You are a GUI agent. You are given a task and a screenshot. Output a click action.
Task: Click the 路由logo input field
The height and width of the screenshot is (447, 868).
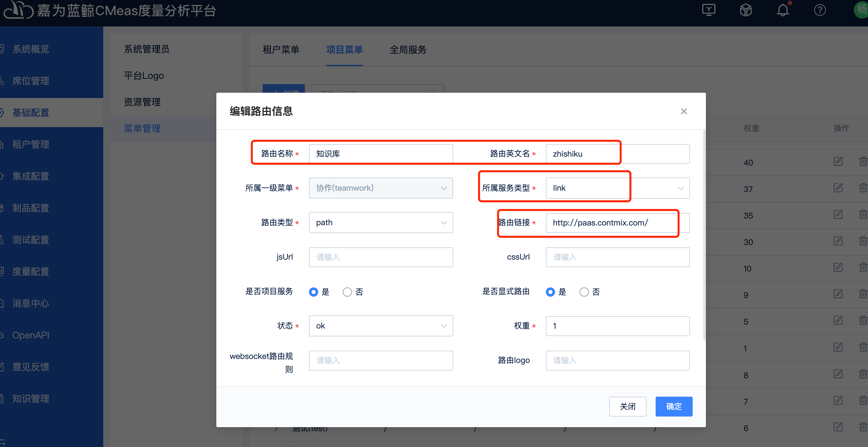[x=618, y=361]
